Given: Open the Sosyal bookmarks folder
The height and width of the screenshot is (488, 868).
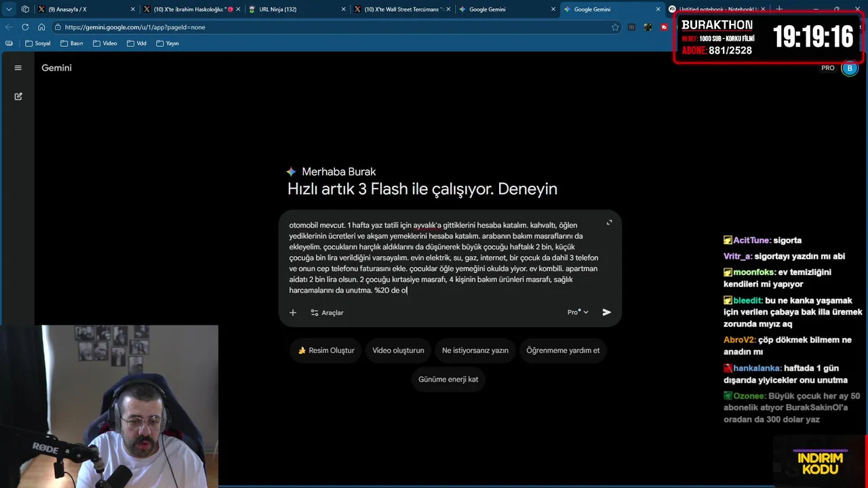Looking at the screenshot, I should pos(38,43).
